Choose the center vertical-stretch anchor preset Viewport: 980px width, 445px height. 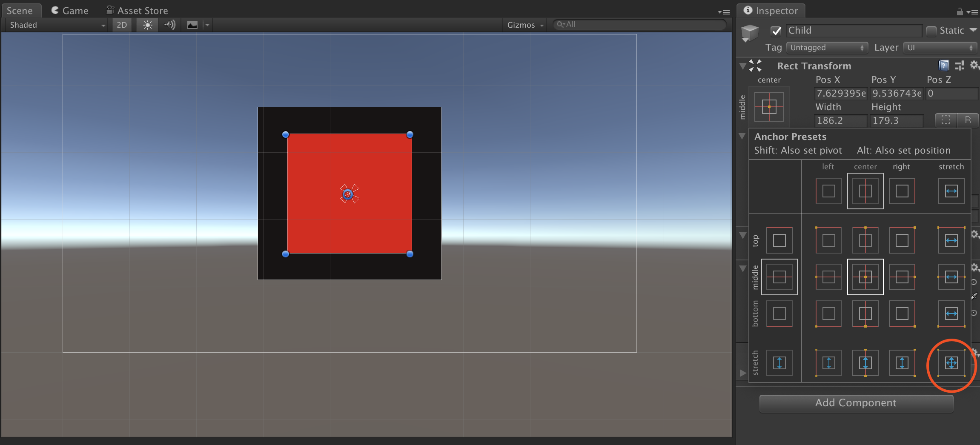click(x=865, y=363)
